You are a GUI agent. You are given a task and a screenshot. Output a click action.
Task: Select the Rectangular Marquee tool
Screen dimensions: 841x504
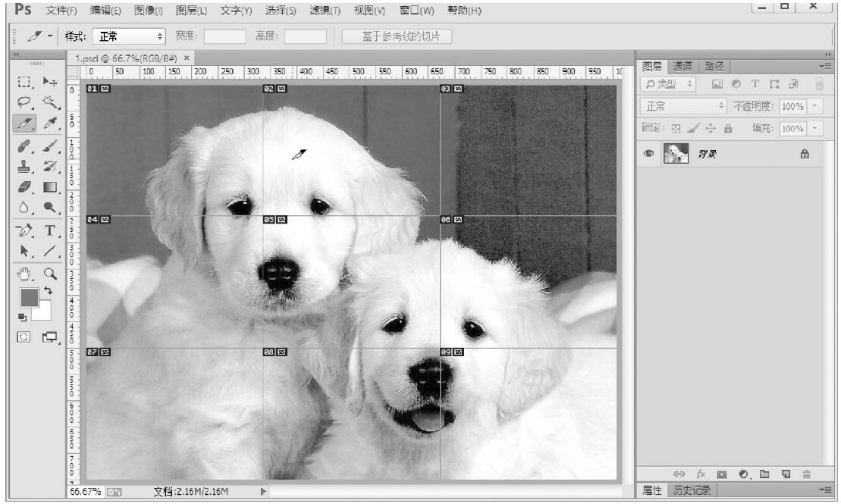point(24,81)
